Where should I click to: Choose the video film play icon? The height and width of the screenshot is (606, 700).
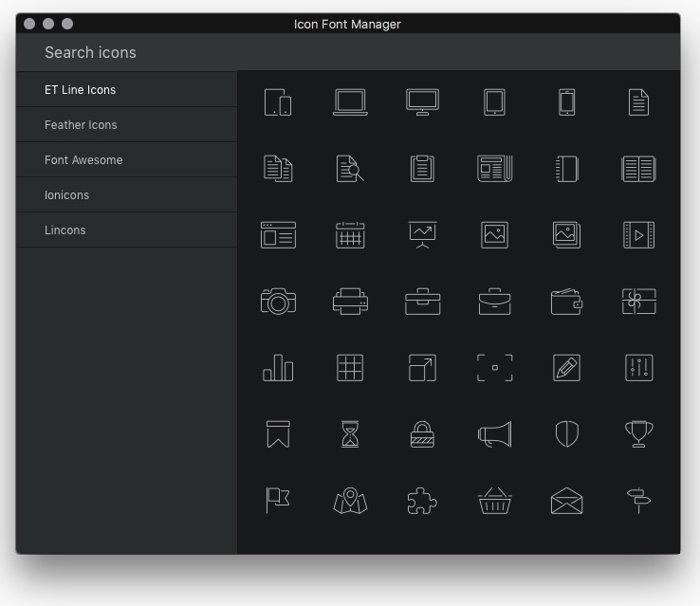click(639, 235)
